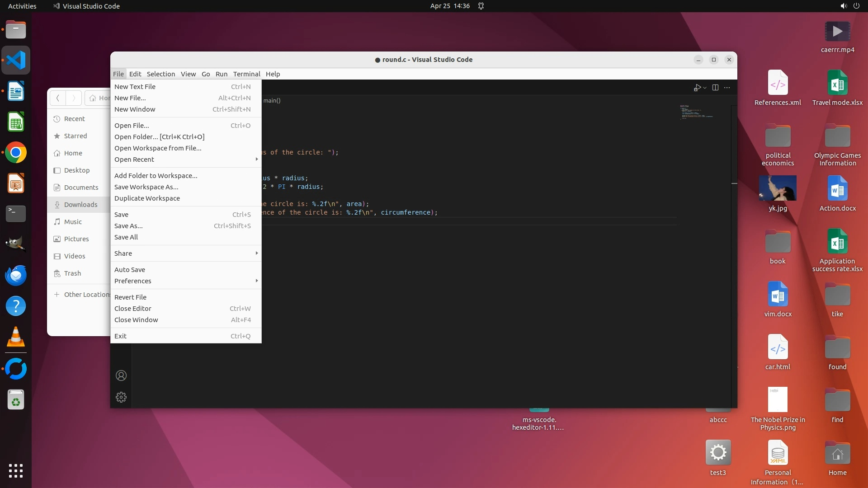Open the Terminal menu
The width and height of the screenshot is (868, 488).
tap(246, 74)
